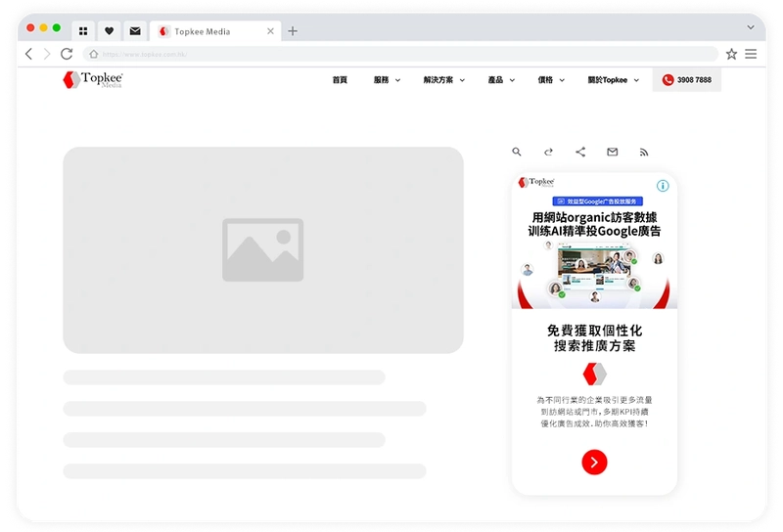Expand the 服務 dropdown menu

(x=387, y=80)
